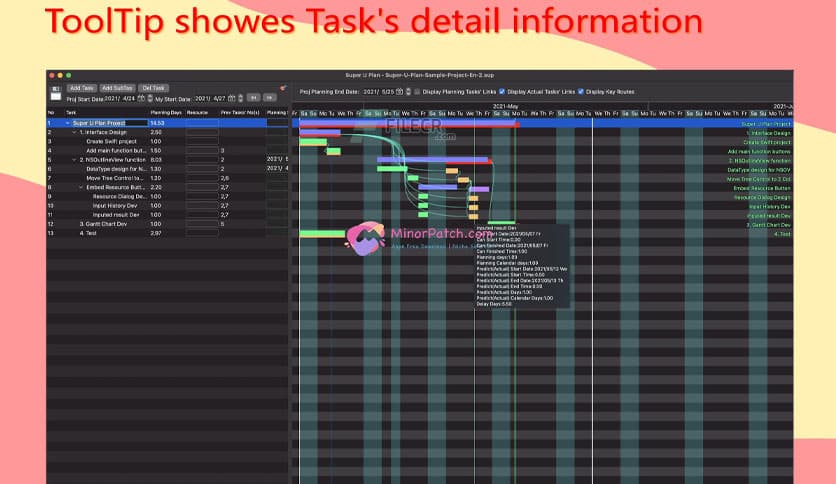Collapse the 1. Interface Design group
The height and width of the screenshot is (484, 836).
[74, 132]
